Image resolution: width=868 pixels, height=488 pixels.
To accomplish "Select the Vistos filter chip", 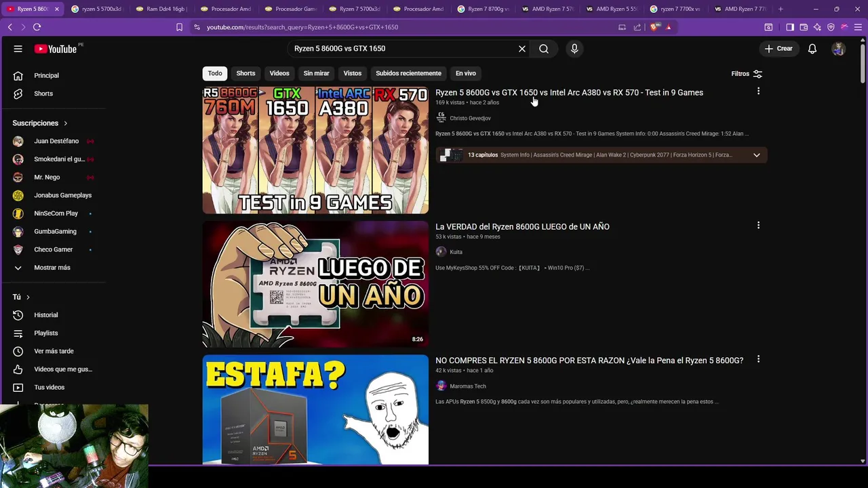I will (x=353, y=73).
